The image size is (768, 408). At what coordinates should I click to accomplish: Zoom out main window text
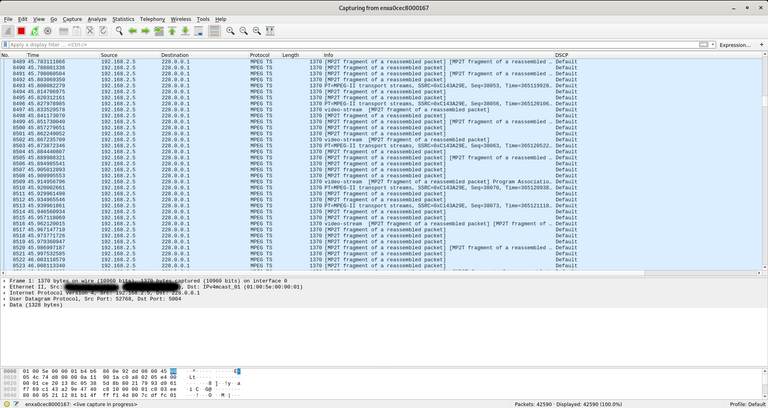243,31
